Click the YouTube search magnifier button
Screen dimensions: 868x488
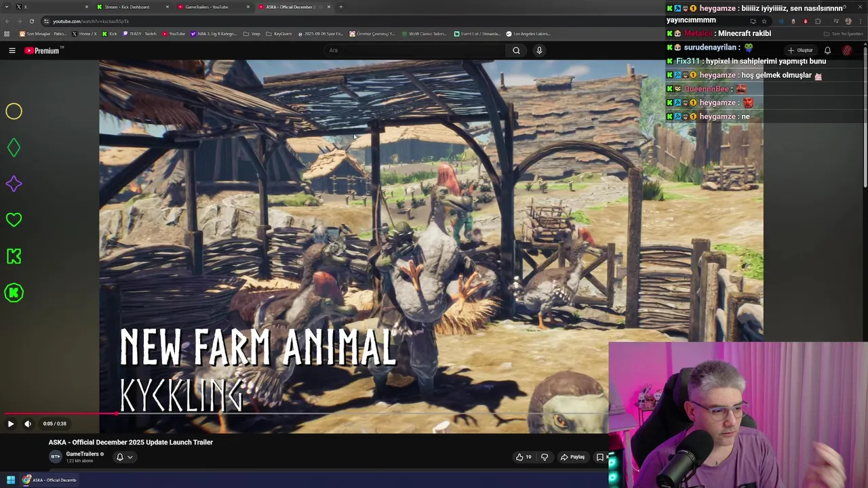(516, 50)
